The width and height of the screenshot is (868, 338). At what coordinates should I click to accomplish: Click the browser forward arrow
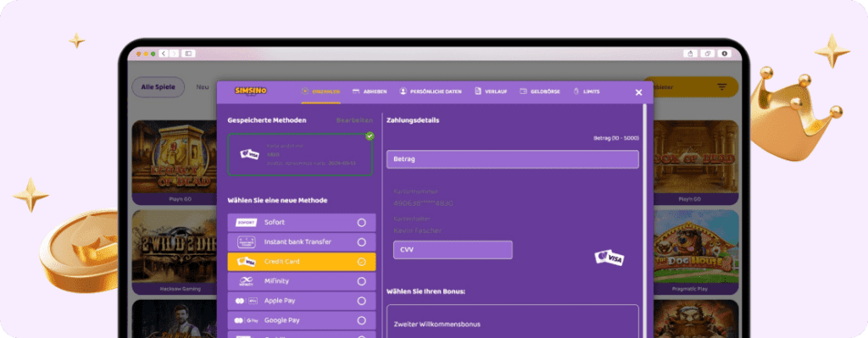click(x=174, y=53)
